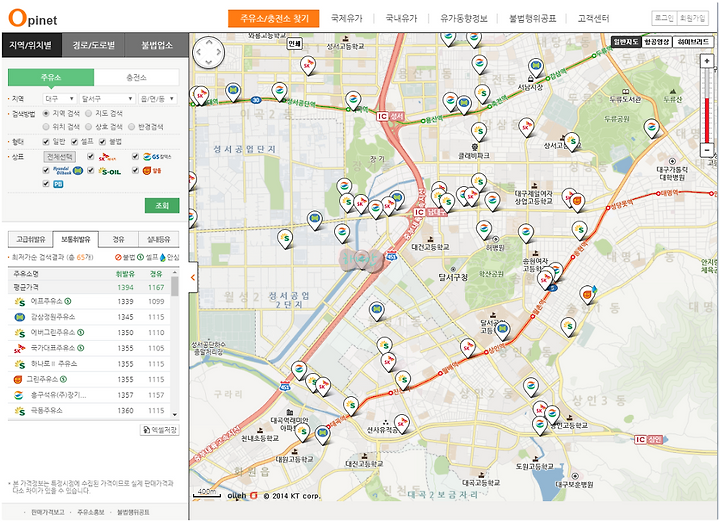
Task: Select the Hyundai Oilbank marker above 서남시장
Action: 535,67
